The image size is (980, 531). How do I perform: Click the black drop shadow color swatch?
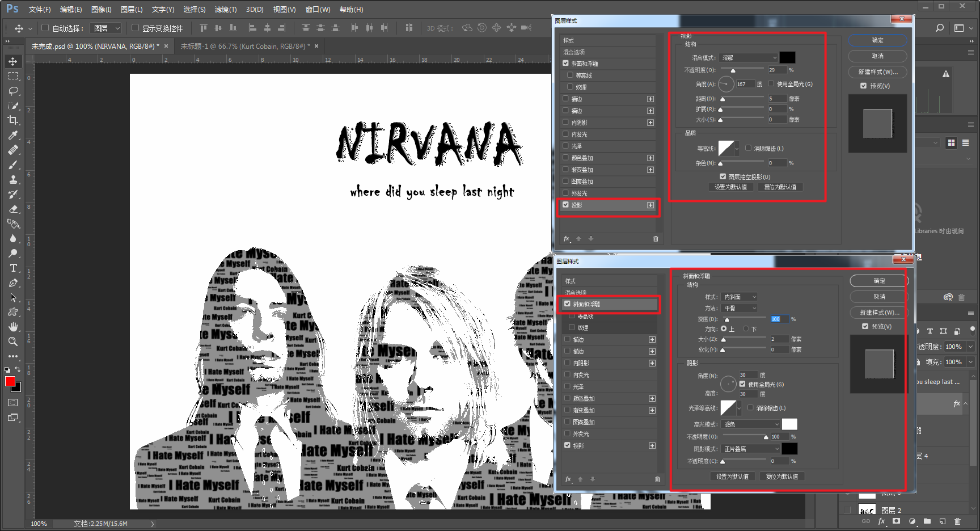click(787, 58)
